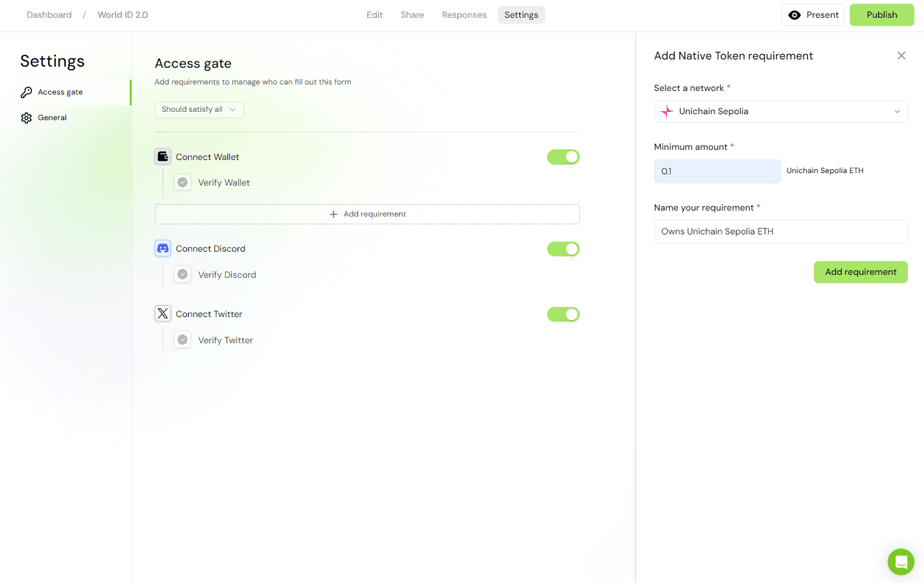Click the gear icon next to General
The height and width of the screenshot is (583, 924).
pyautogui.click(x=26, y=118)
